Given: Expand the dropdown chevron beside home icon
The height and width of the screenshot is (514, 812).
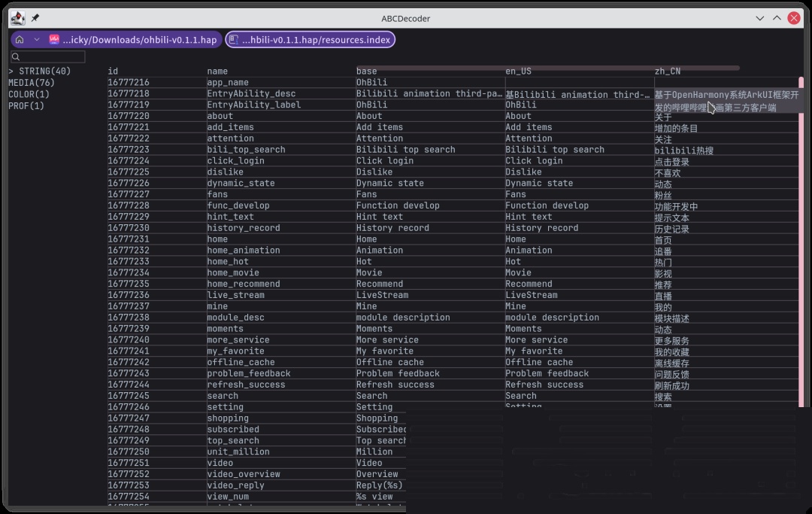Looking at the screenshot, I should (x=37, y=40).
